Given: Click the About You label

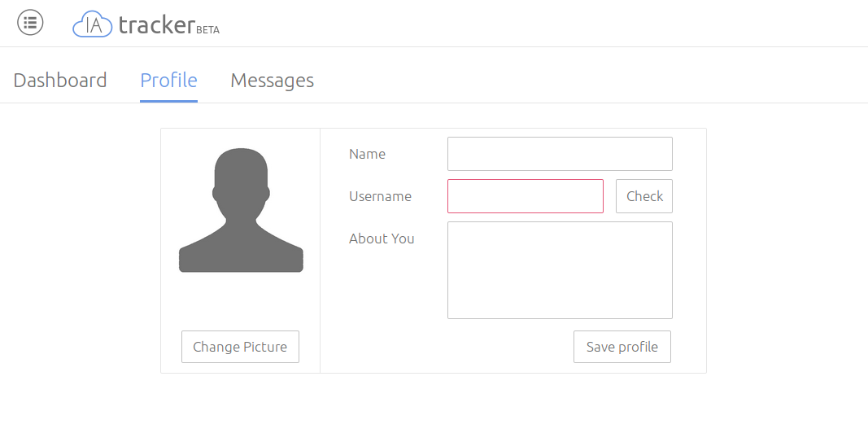Looking at the screenshot, I should 382,239.
